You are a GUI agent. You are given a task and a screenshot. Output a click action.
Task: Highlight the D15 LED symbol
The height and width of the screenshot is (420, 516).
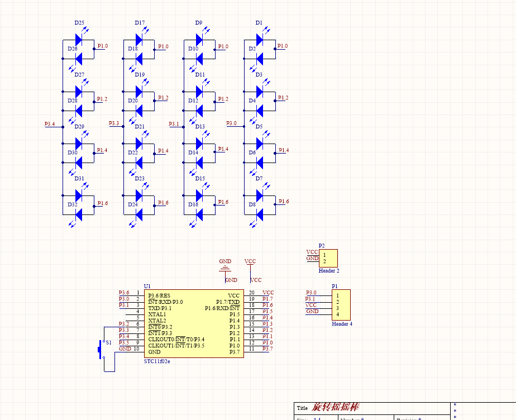(x=199, y=195)
